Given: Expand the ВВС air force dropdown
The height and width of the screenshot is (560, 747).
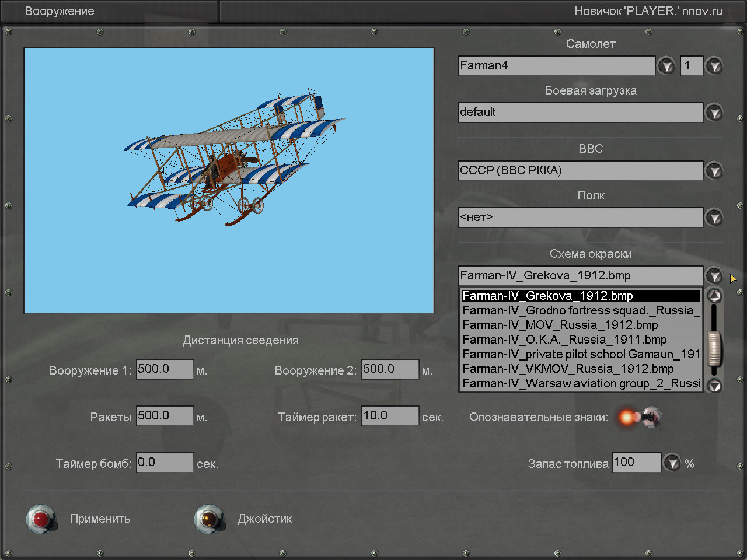Looking at the screenshot, I should tap(714, 171).
